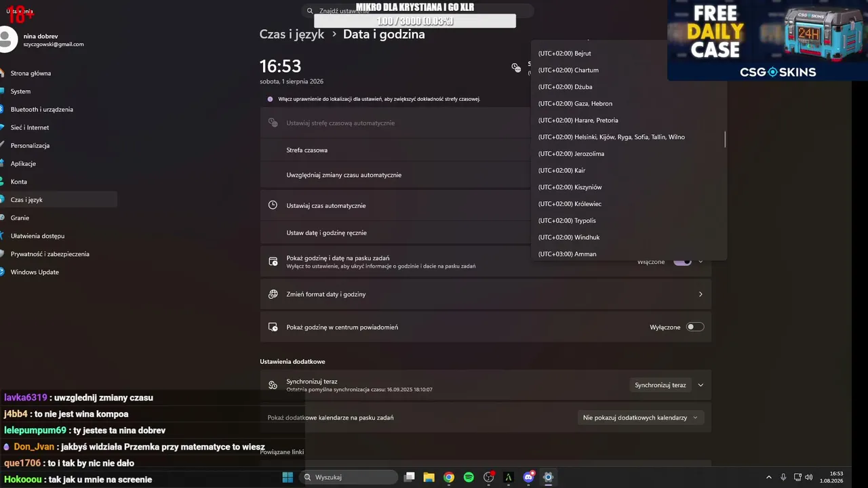Expand the Synchronizuj teraz section chevron
The image size is (868, 488).
[x=701, y=385]
